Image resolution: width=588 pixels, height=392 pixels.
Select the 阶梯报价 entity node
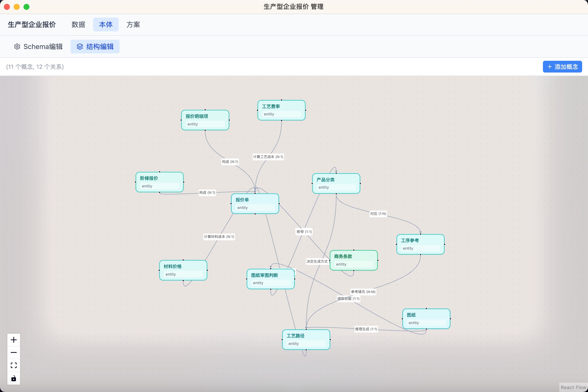coord(159,182)
